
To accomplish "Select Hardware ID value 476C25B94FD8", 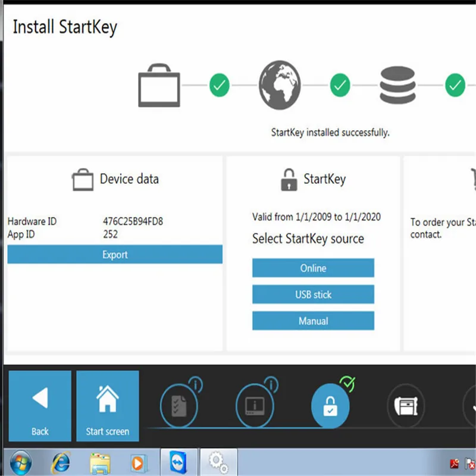I will [x=133, y=221].
